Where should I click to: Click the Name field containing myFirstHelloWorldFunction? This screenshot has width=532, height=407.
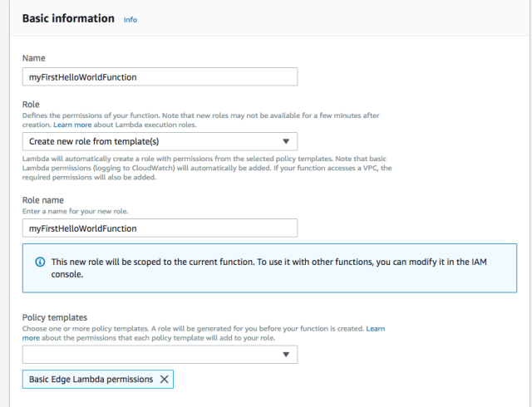(158, 76)
